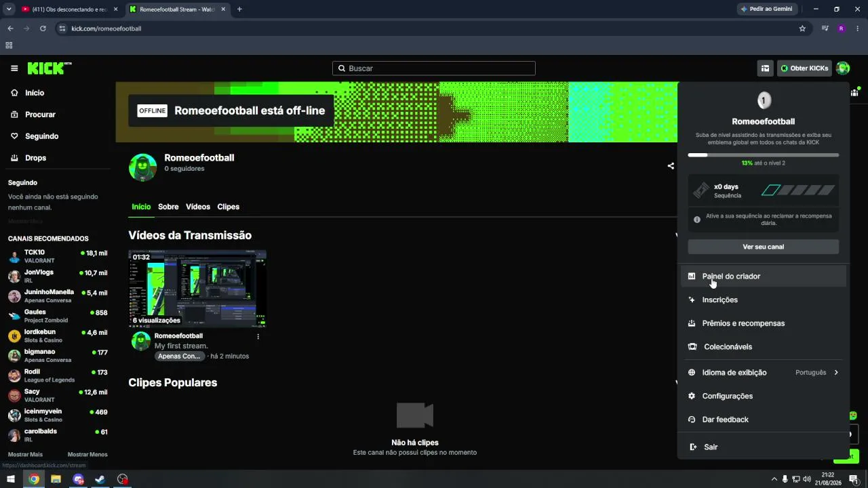Go back in browser history
Screen dimensions: 868x488
point(10,28)
